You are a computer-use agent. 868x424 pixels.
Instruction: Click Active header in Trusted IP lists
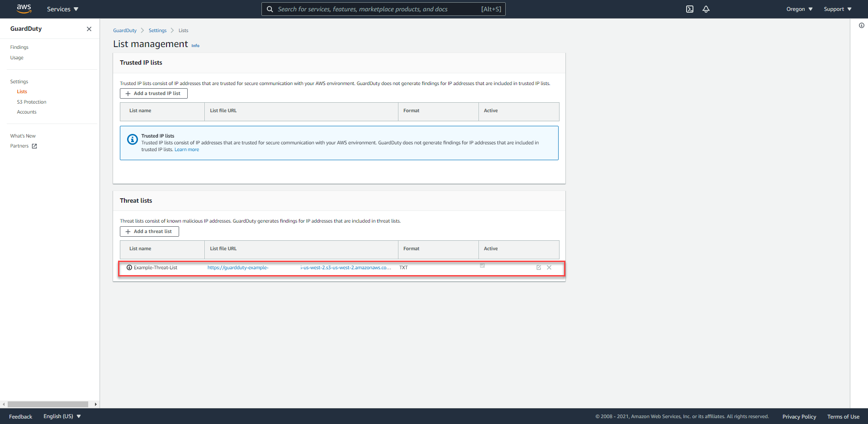coord(491,110)
